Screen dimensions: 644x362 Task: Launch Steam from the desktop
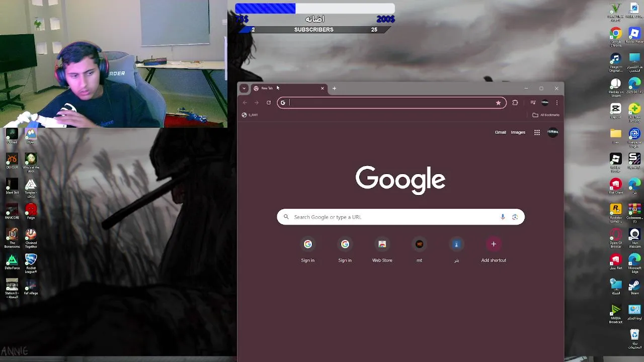(x=634, y=287)
